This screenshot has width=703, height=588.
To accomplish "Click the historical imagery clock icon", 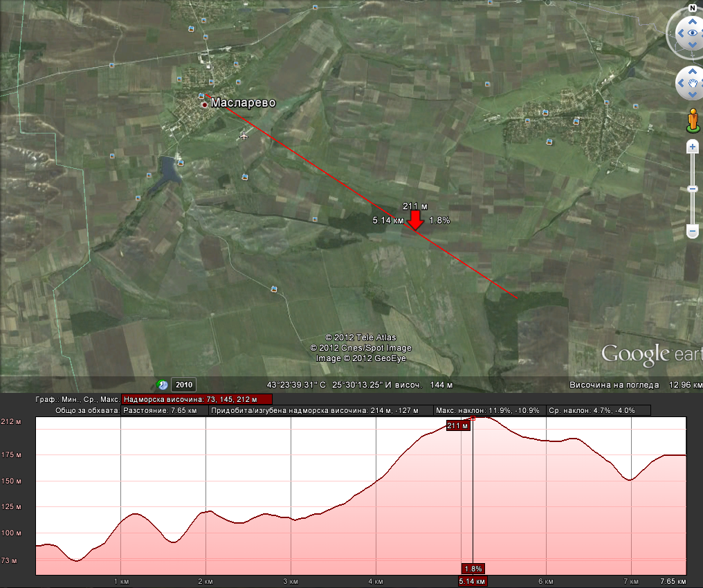I will pos(163,385).
